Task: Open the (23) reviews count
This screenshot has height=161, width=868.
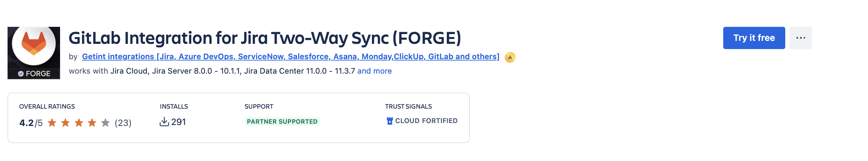Action: coord(123,123)
